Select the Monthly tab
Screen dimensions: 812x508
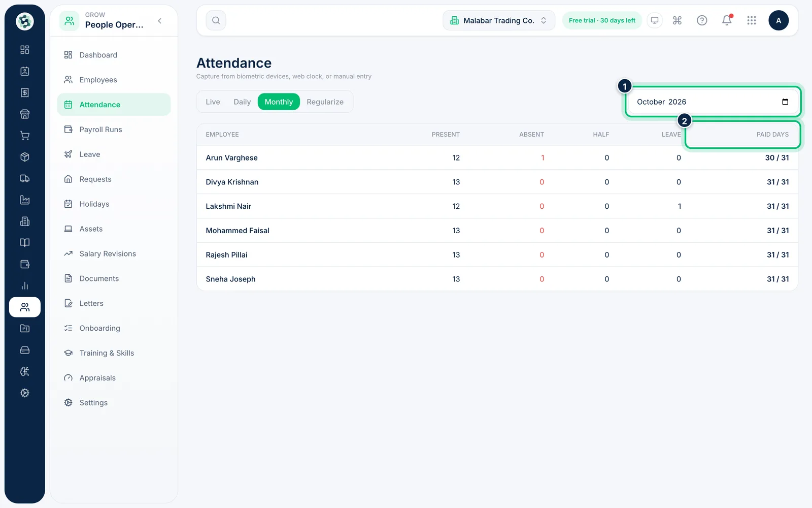[279, 102]
